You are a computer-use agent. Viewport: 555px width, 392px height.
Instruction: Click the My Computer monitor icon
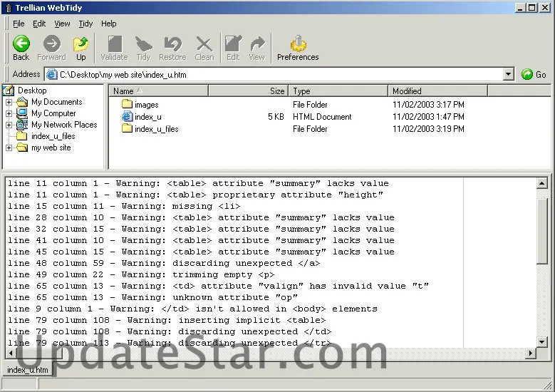click(22, 113)
